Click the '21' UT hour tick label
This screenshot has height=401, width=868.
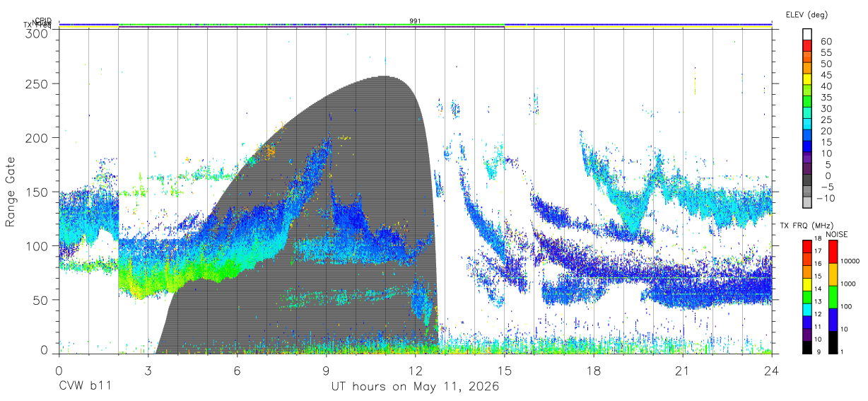click(x=683, y=371)
